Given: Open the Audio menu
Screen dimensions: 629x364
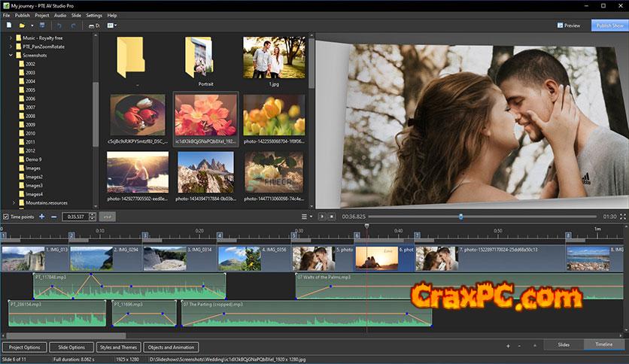Looking at the screenshot, I should [60, 15].
